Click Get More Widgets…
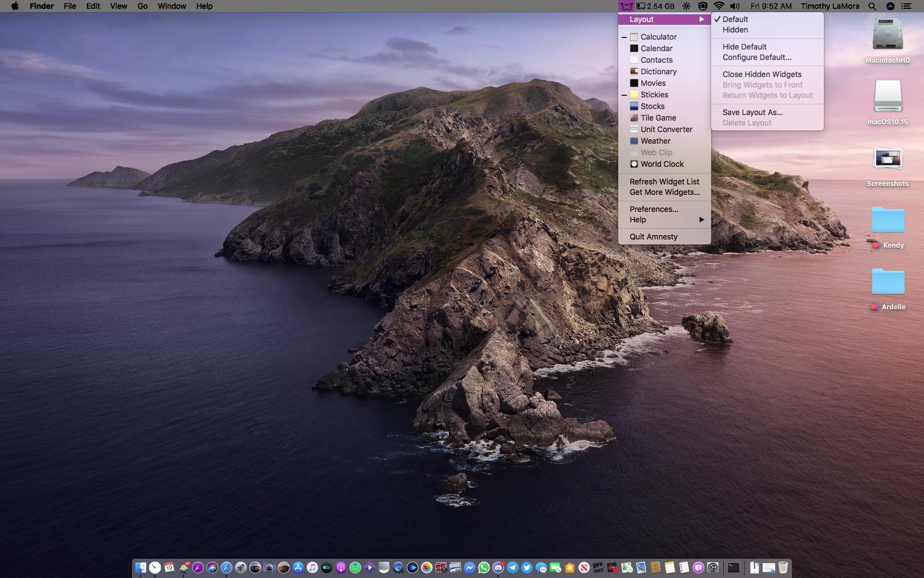 [664, 192]
